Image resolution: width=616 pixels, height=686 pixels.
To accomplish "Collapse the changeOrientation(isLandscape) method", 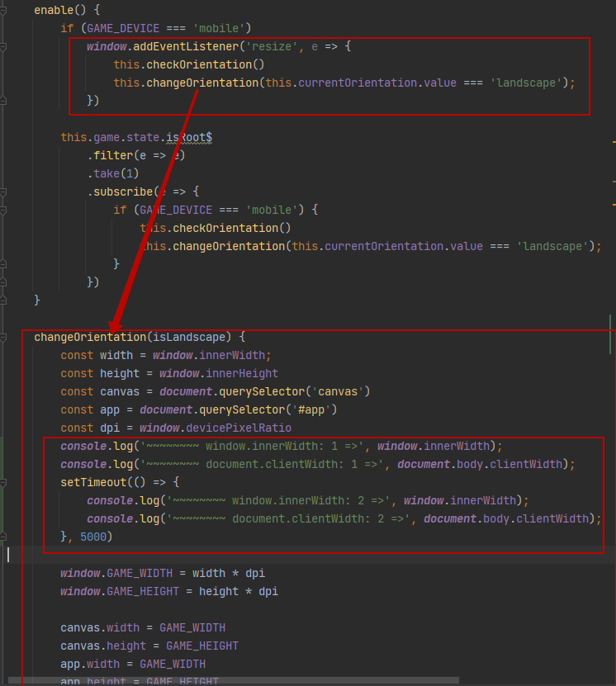I will click(2, 337).
